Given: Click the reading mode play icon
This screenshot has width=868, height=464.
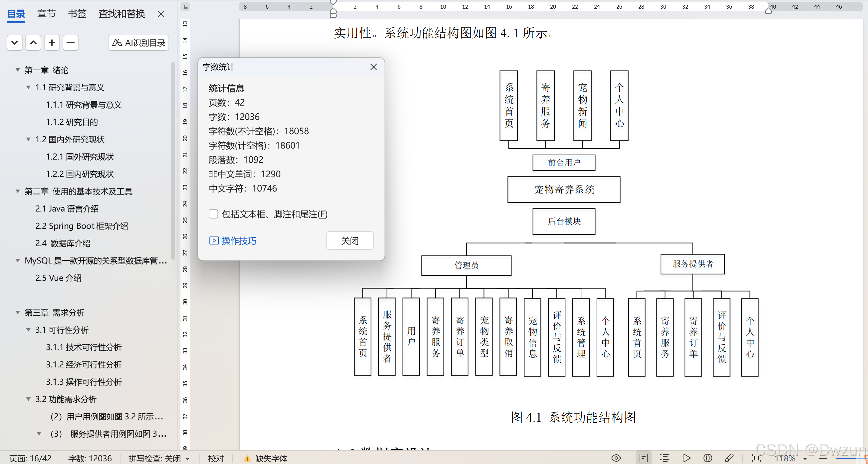Looking at the screenshot, I should 687,458.
